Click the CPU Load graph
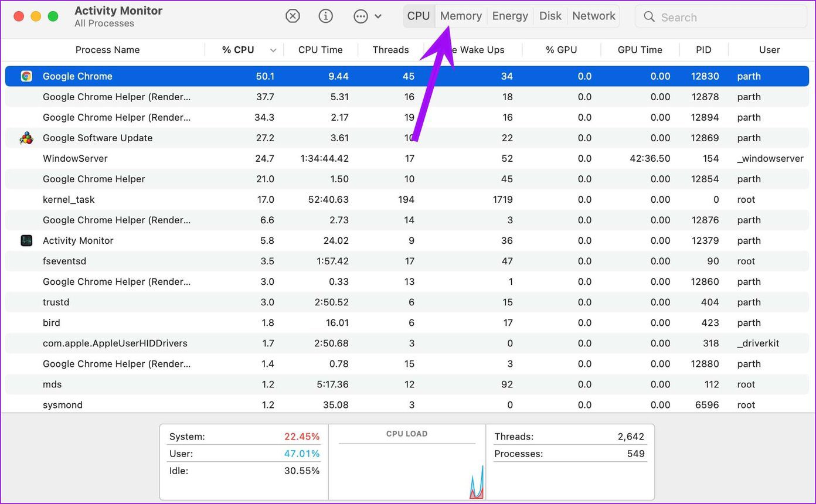816x504 pixels. click(x=407, y=462)
